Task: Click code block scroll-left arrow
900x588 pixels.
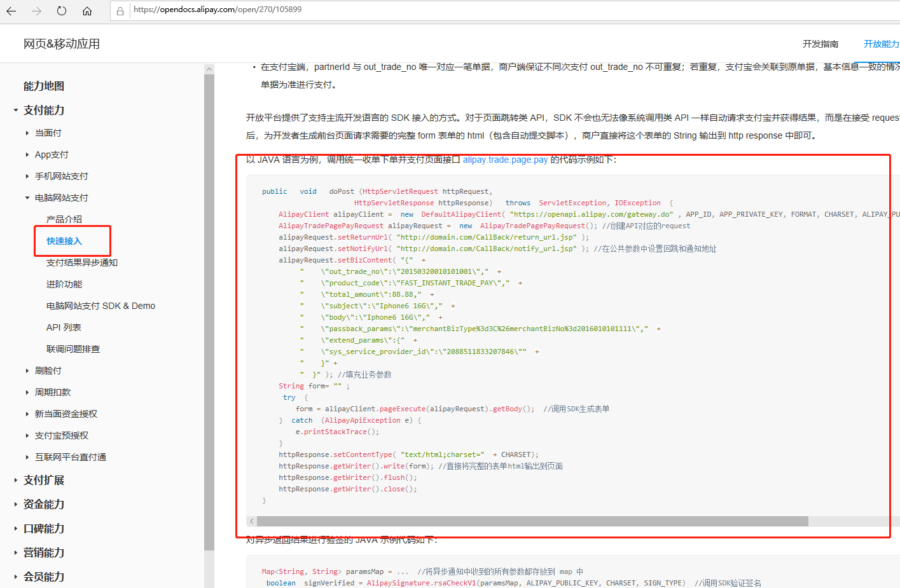Action: click(252, 521)
